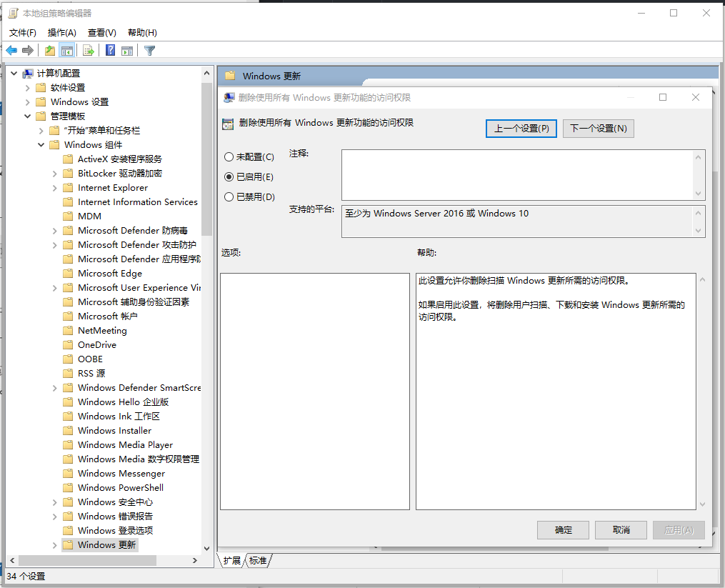Viewport: 725px width, 588px height.
Task: Click the Up one level folder icon
Action: point(50,51)
